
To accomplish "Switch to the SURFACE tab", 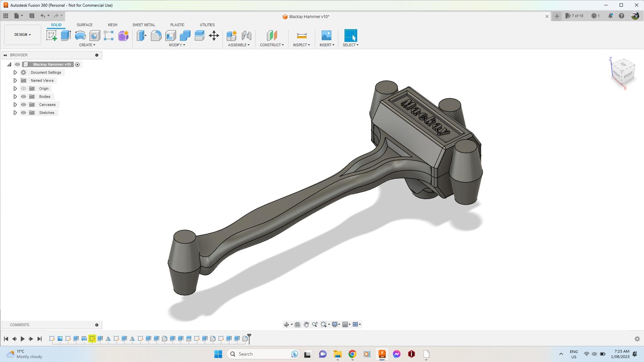I will tap(85, 25).
